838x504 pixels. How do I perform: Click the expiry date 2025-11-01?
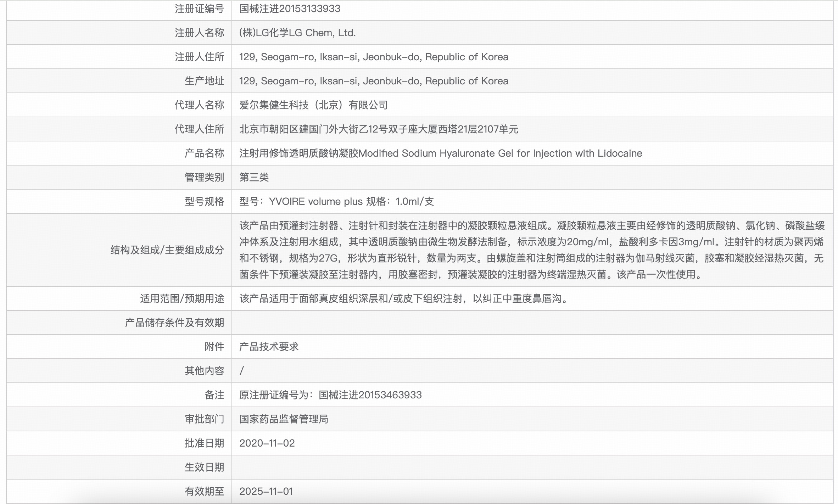(266, 492)
